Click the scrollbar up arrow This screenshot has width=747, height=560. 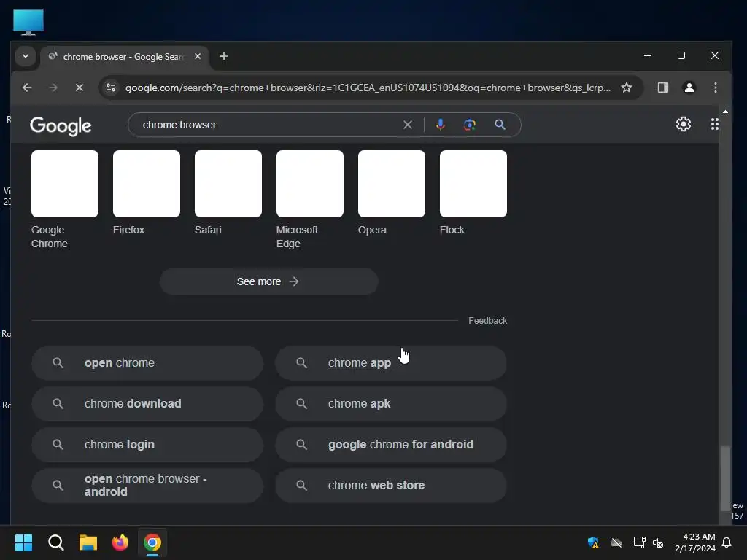tap(725, 112)
